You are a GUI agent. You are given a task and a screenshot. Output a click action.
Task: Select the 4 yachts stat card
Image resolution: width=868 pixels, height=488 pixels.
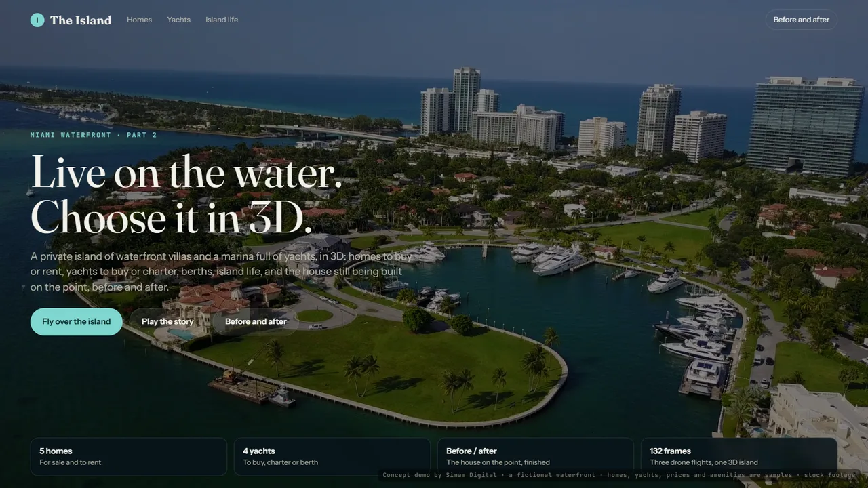tap(332, 457)
